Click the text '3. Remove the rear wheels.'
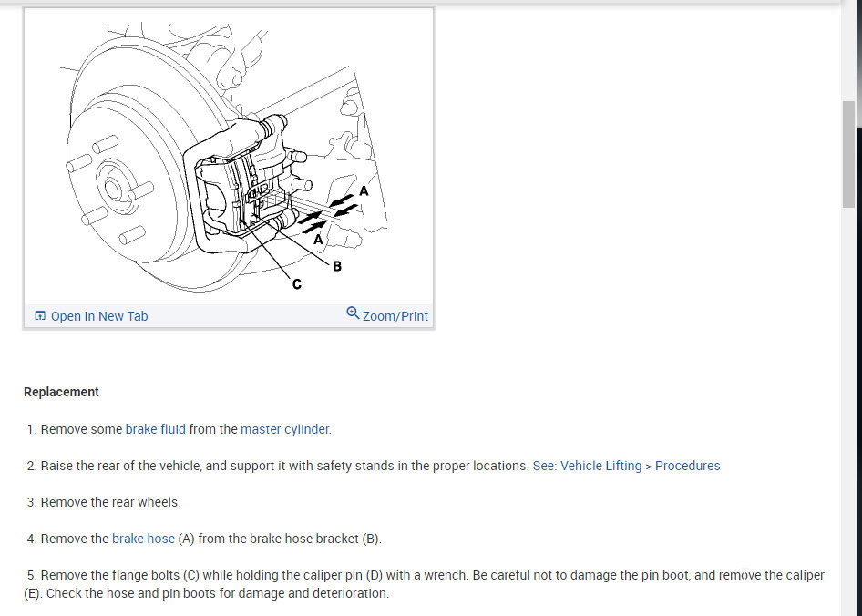Viewport: 862px width, 616px height. [104, 502]
